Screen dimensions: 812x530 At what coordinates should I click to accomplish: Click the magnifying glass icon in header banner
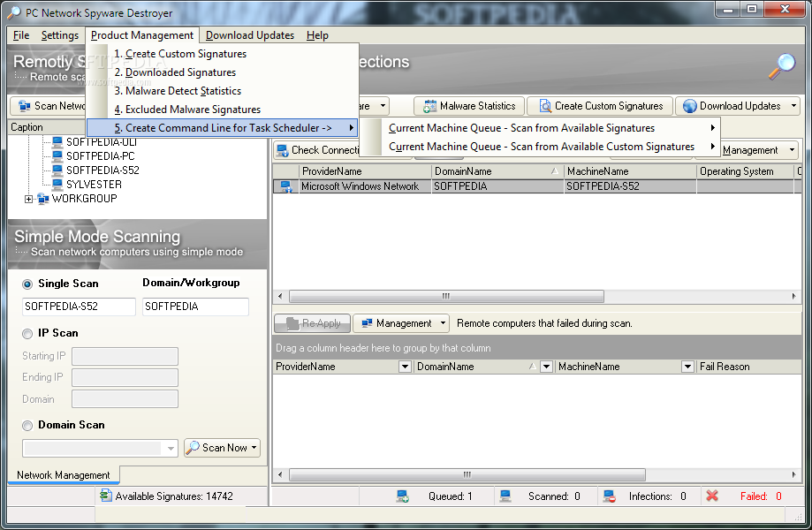click(782, 66)
